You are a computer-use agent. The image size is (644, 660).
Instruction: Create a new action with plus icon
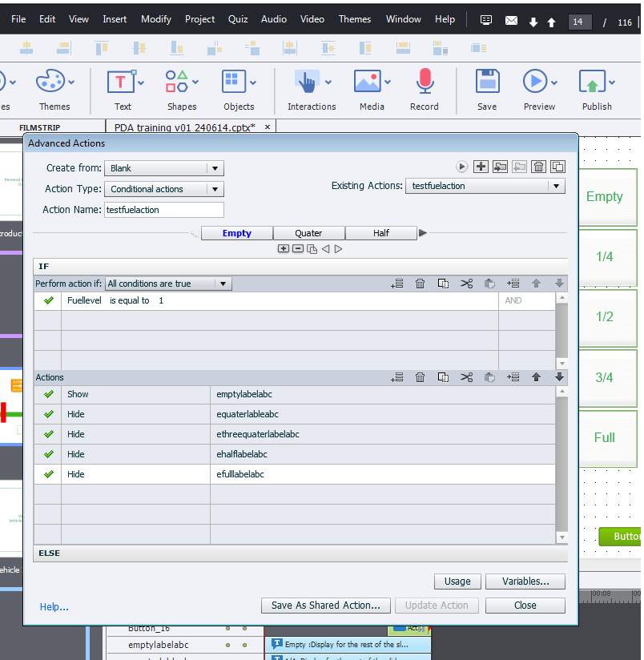point(481,167)
